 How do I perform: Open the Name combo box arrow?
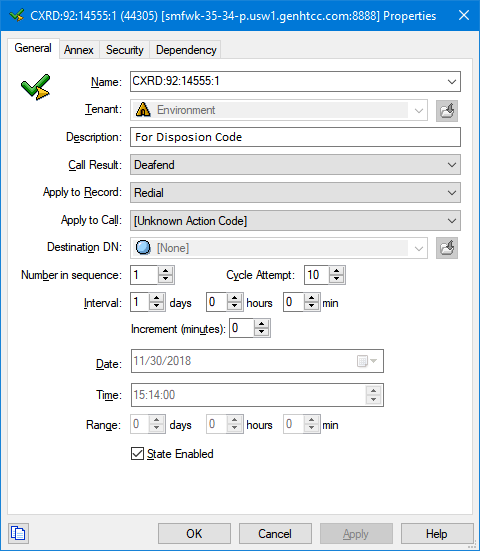pyautogui.click(x=452, y=82)
